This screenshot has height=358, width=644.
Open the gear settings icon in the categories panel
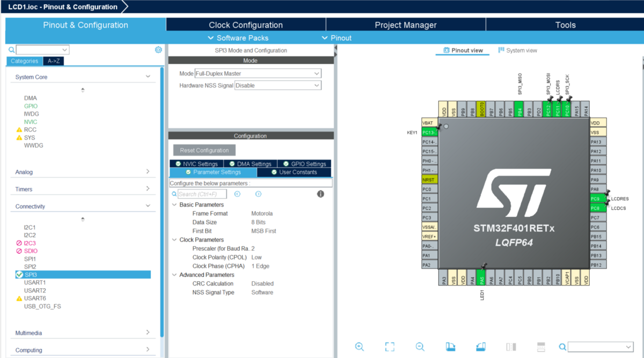click(x=158, y=49)
